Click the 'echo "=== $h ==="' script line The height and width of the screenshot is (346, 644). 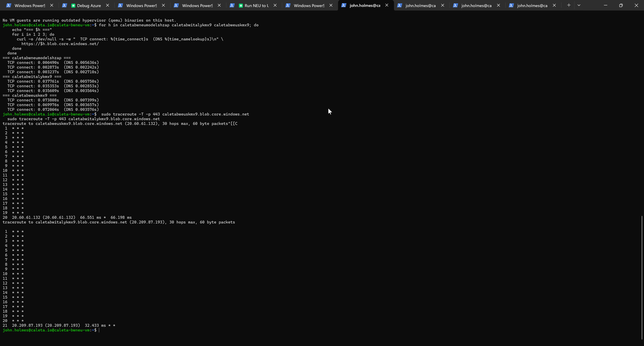tap(32, 30)
